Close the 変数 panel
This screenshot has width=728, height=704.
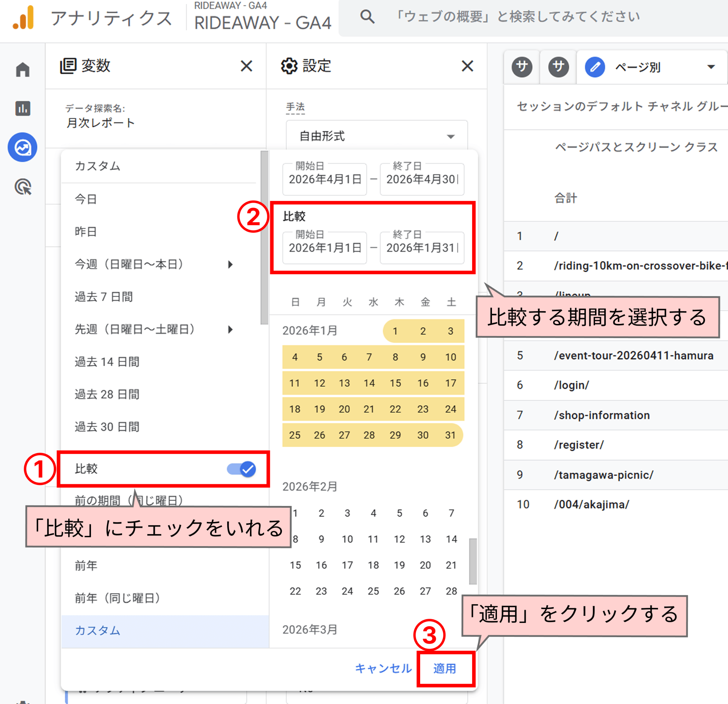click(246, 66)
